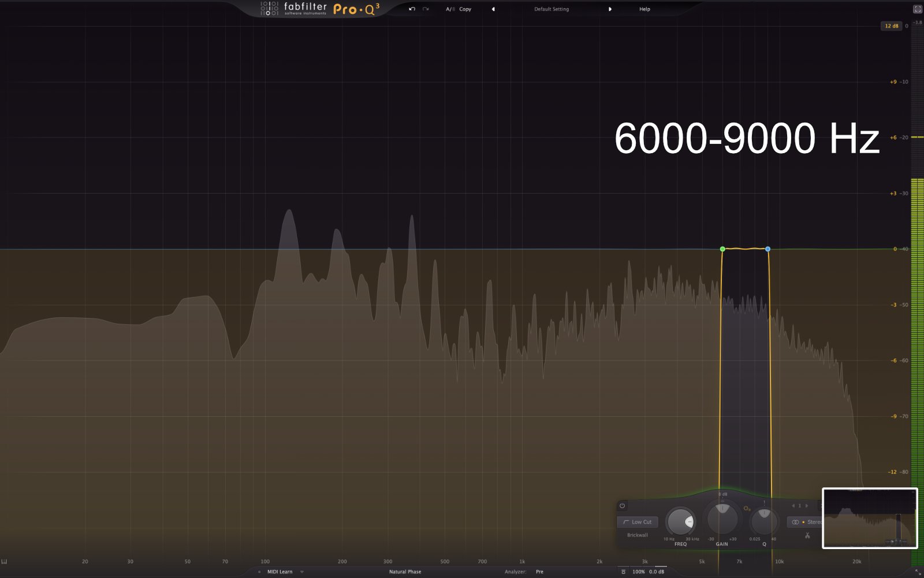Click the MIDI Learn indicator dot

point(259,572)
